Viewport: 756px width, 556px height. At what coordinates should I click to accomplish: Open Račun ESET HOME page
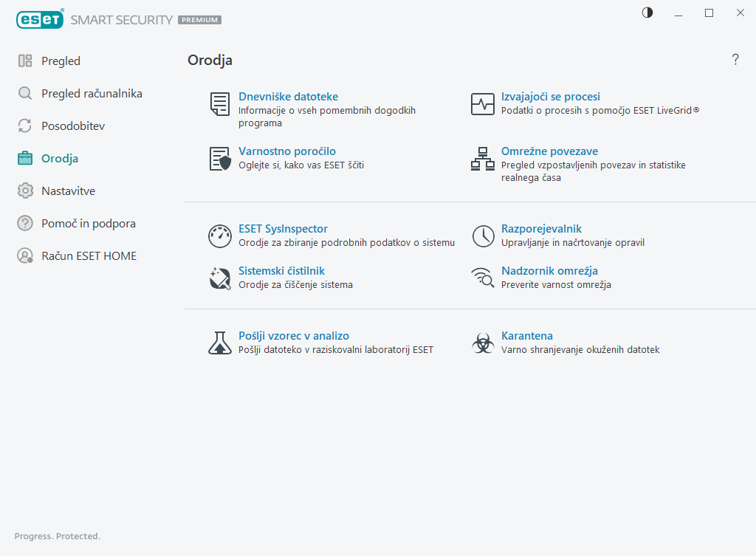89,256
